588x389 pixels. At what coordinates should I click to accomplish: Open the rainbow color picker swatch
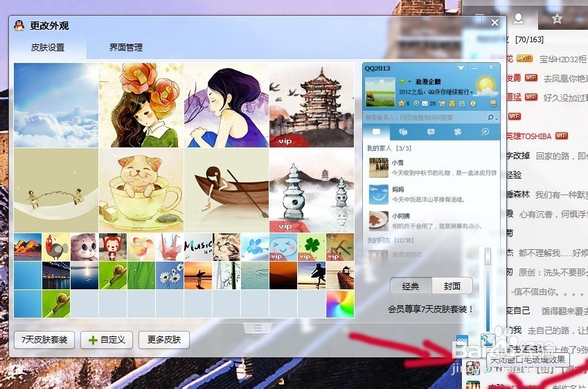pyautogui.click(x=340, y=304)
